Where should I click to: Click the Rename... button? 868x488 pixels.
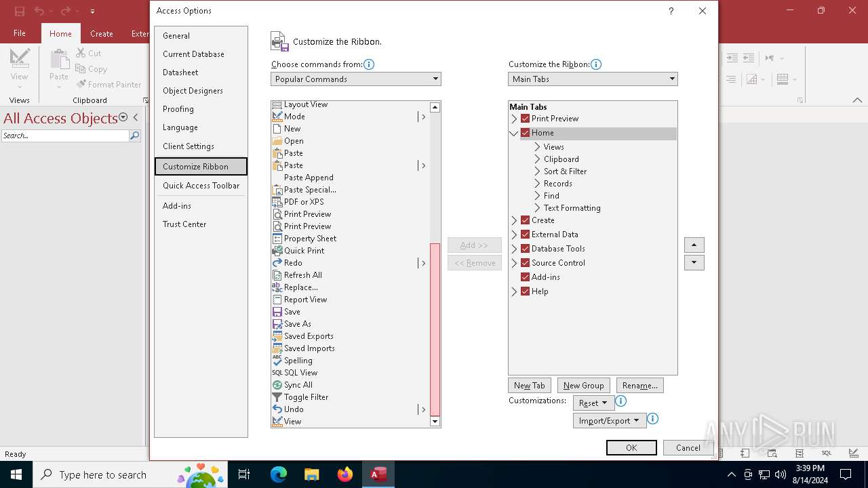click(x=640, y=385)
